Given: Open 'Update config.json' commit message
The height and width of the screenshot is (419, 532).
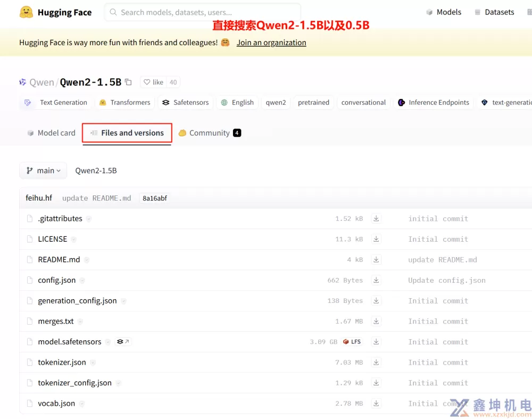Looking at the screenshot, I should [x=446, y=281].
